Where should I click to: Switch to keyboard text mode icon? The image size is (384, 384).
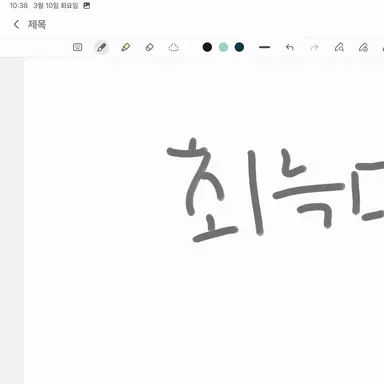tap(77, 47)
